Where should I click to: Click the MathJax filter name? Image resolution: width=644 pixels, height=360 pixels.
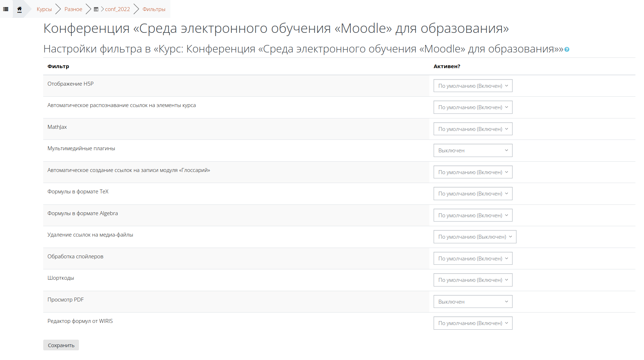57,127
